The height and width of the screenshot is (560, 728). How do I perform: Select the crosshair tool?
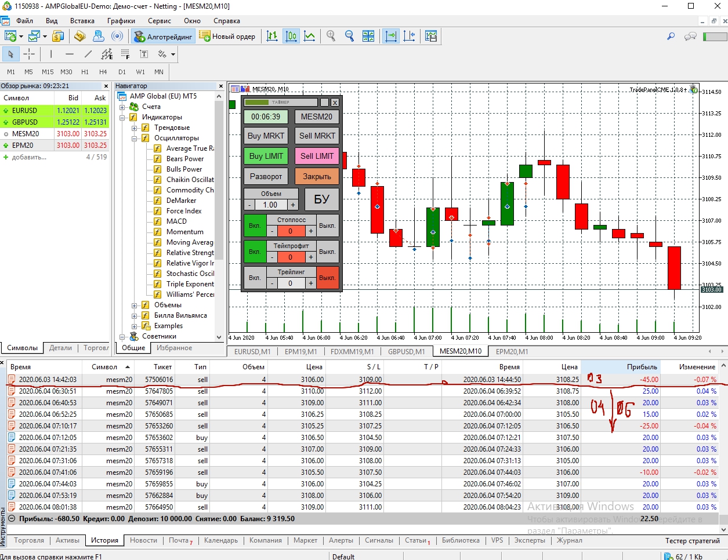coord(29,54)
